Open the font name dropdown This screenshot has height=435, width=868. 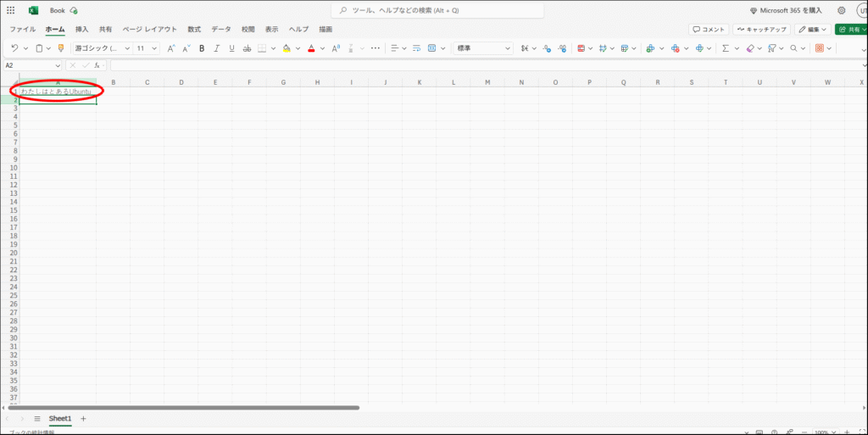pos(101,48)
